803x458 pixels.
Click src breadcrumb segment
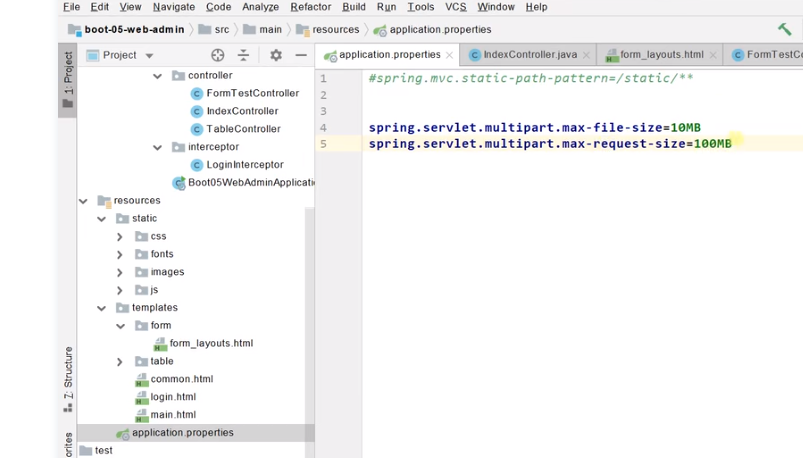click(214, 30)
